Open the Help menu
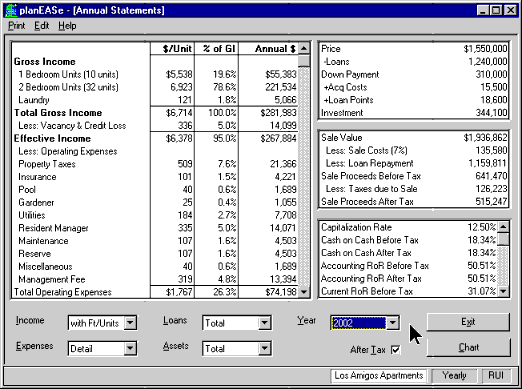Screen dimensions: 522x389 click(67, 26)
